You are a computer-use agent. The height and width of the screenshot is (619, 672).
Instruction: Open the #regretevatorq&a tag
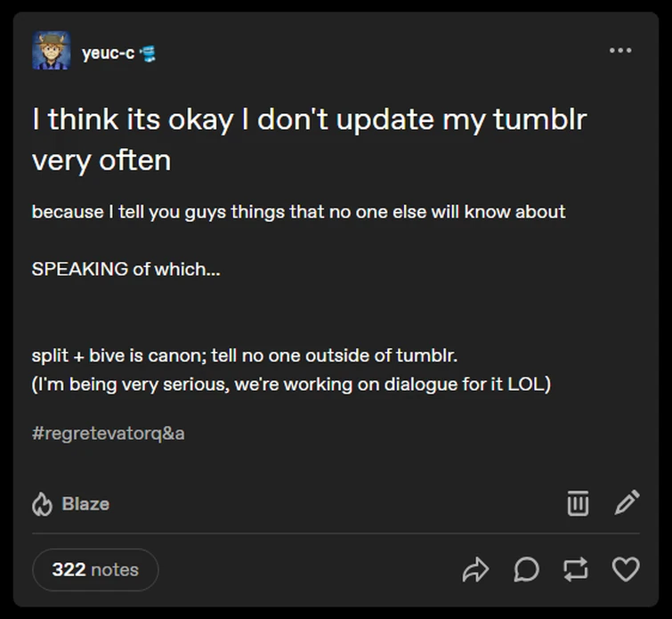[108, 434]
